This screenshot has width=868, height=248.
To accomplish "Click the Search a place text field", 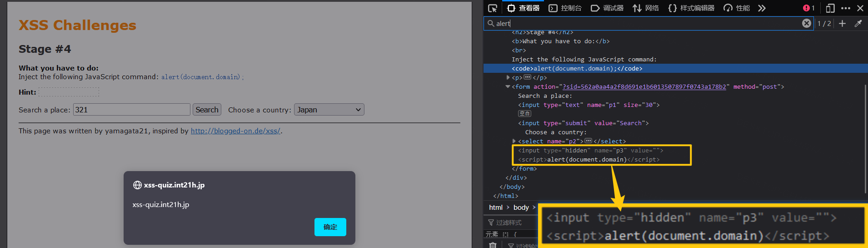I will coord(131,110).
